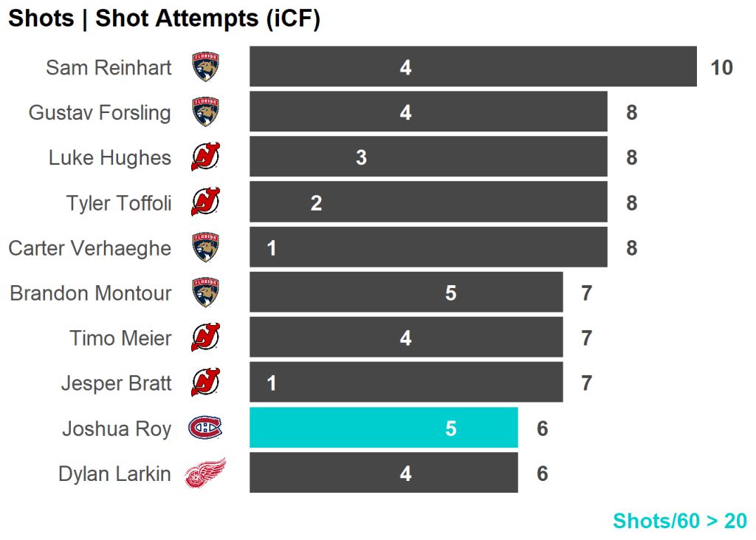
Task: Select the Devils logo beside Luke Hughes
Action: point(205,157)
